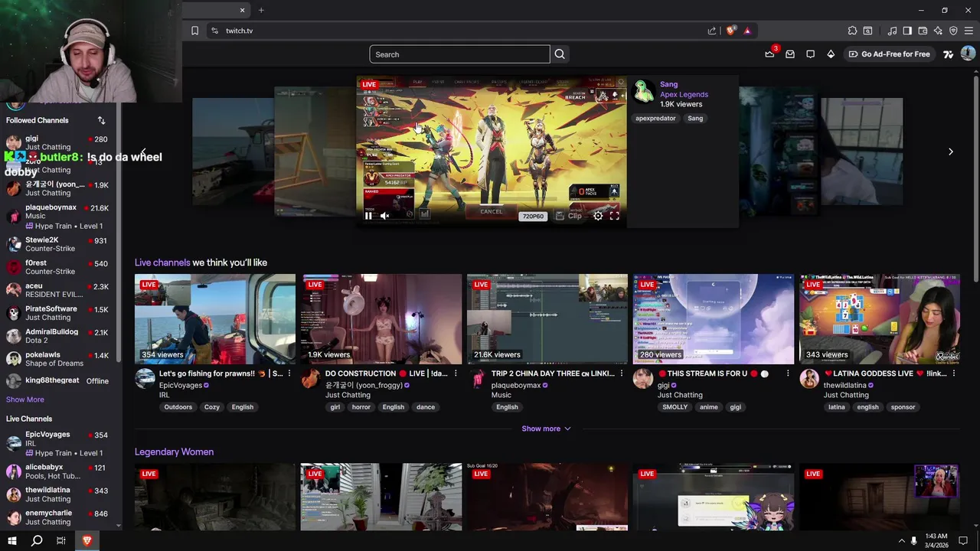Screen dimensions: 980x551
Task: Open the EpicVoyages fishing stream thumbnail
Action: 215,319
